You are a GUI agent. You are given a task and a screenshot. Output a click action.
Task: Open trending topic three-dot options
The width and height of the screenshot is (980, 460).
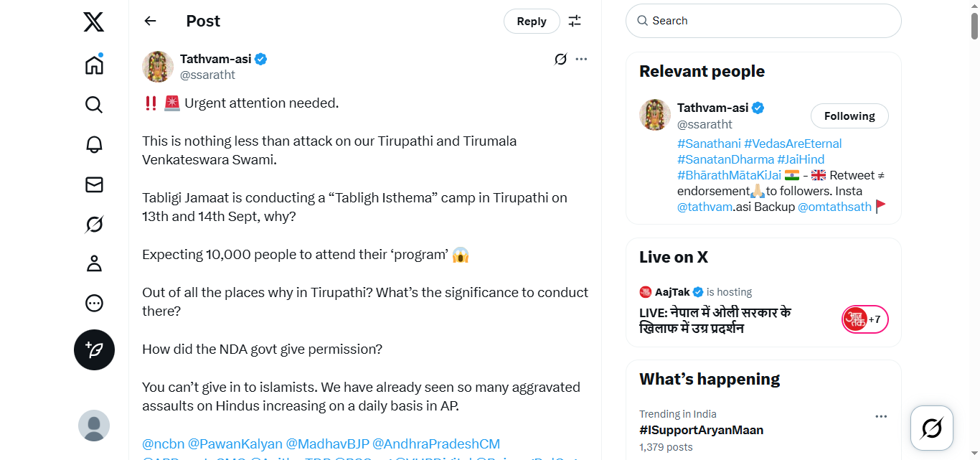[x=881, y=416]
